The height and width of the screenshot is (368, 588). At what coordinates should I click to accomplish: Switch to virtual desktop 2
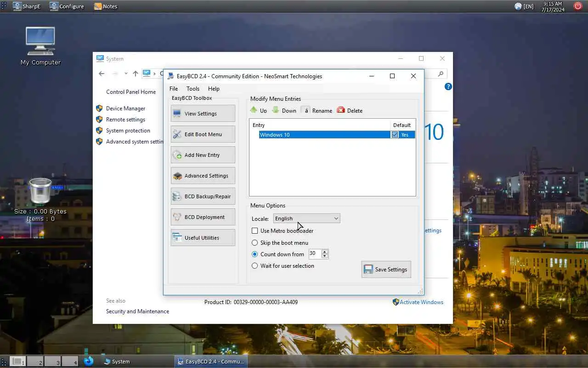pos(35,361)
